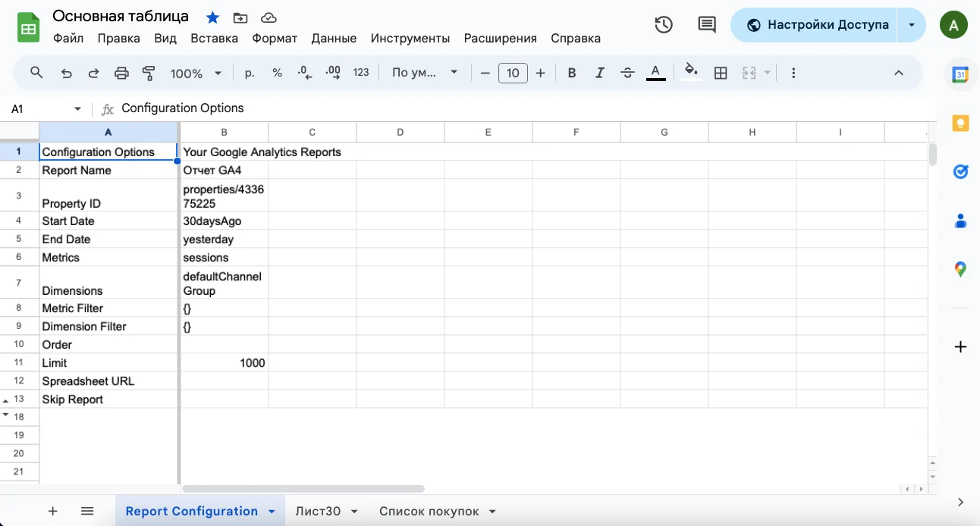Toggle strikethrough formatting
The image size is (980, 526).
tap(627, 73)
